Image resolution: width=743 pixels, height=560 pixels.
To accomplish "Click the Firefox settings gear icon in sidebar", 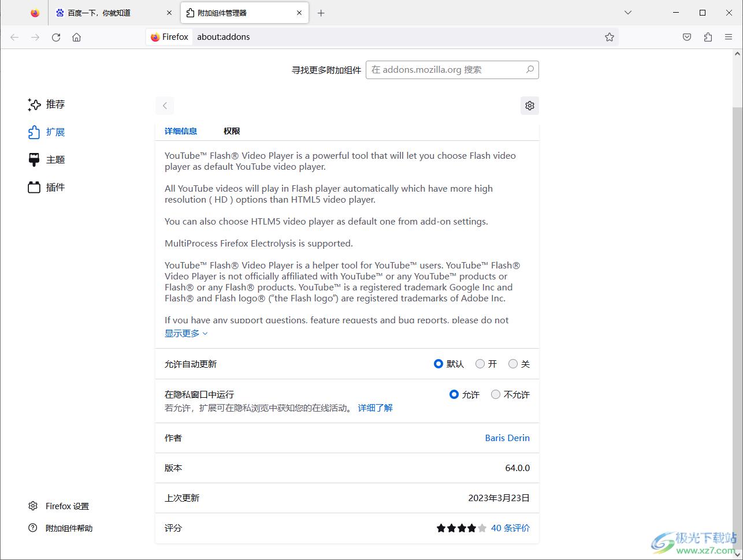I will pyautogui.click(x=33, y=506).
